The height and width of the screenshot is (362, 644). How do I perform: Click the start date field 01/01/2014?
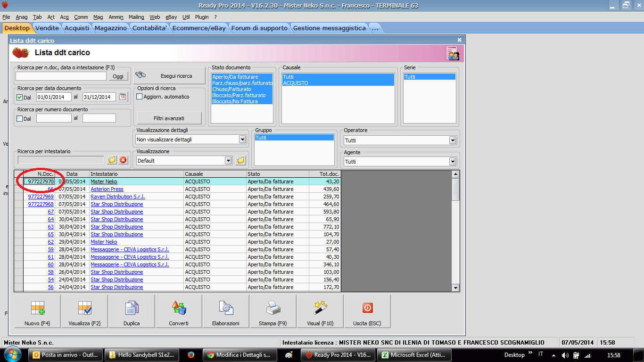click(54, 97)
